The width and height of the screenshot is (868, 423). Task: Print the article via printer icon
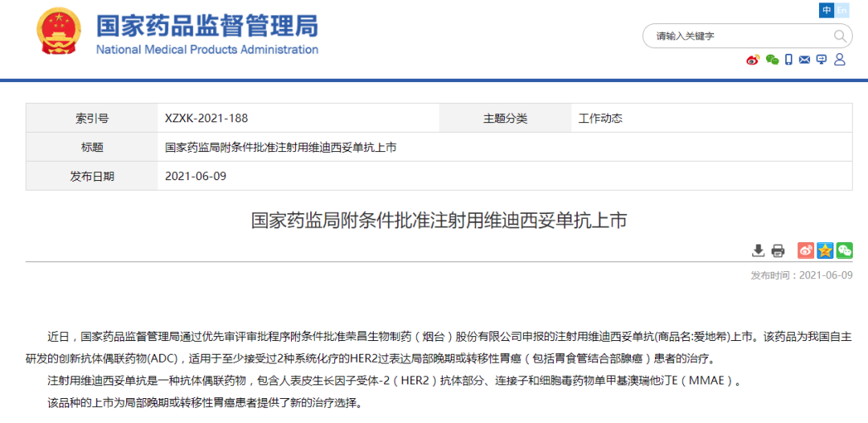[x=778, y=250]
